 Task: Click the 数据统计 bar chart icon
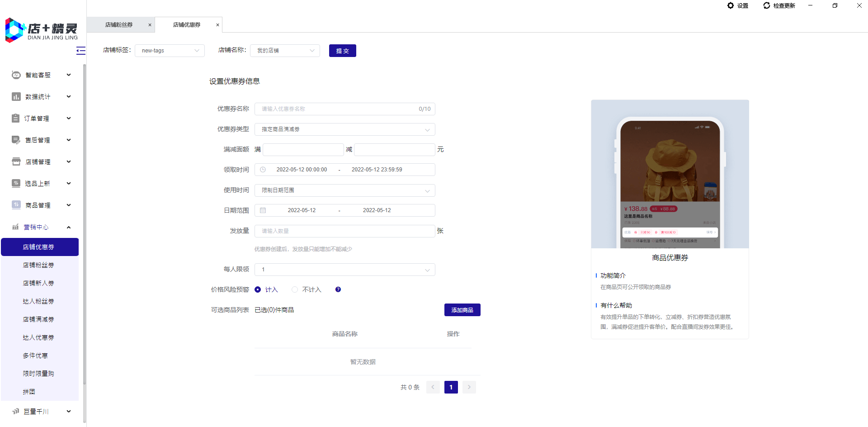click(x=16, y=97)
